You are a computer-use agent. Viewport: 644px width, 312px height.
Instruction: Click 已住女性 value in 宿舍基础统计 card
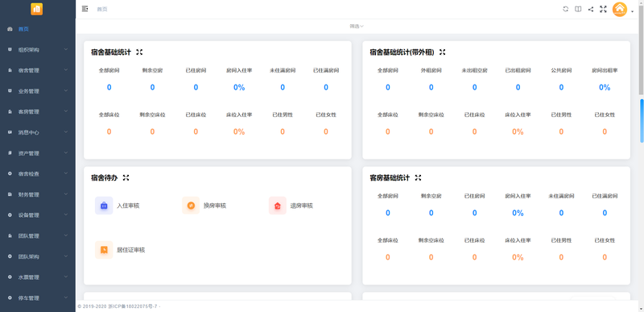click(x=326, y=132)
